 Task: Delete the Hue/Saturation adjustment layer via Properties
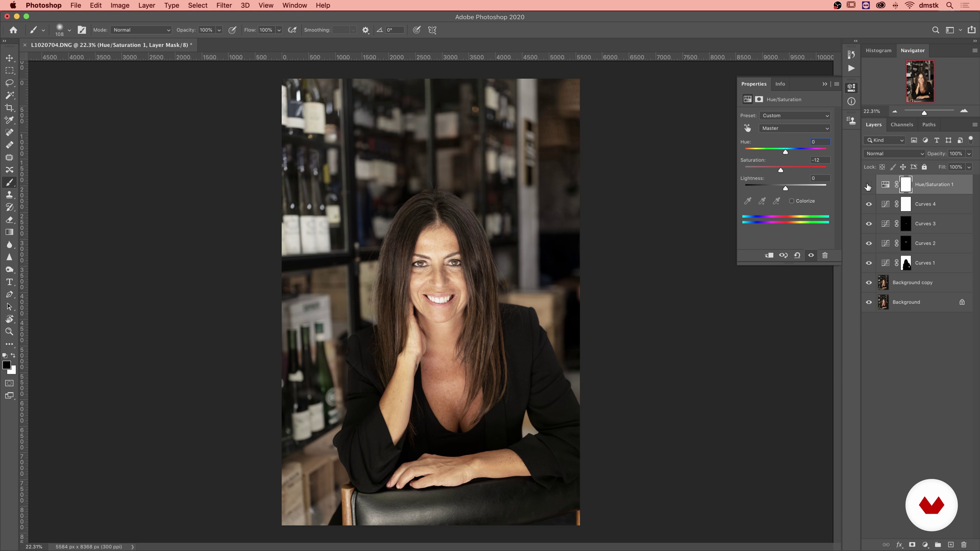825,255
